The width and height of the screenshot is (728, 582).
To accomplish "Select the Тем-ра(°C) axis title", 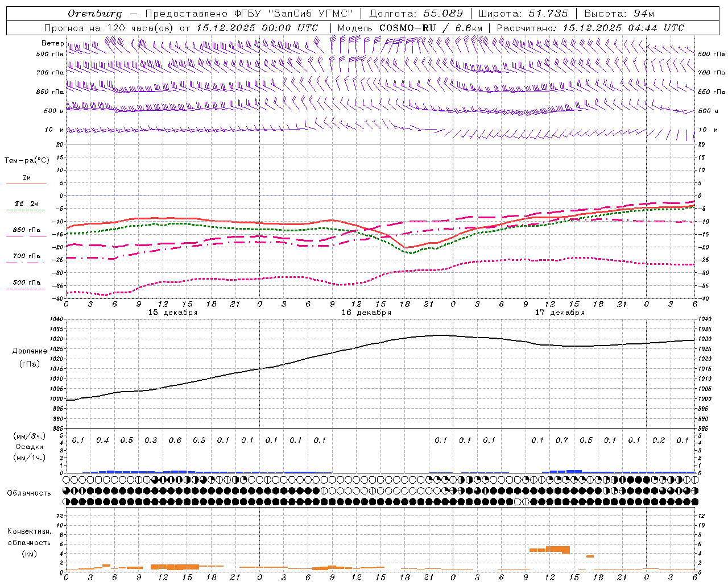I will 27,161.
